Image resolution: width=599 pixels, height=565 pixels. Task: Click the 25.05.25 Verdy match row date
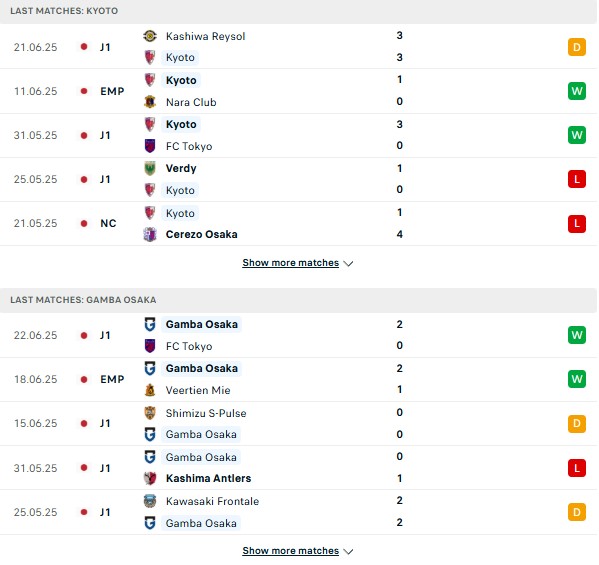point(36,179)
